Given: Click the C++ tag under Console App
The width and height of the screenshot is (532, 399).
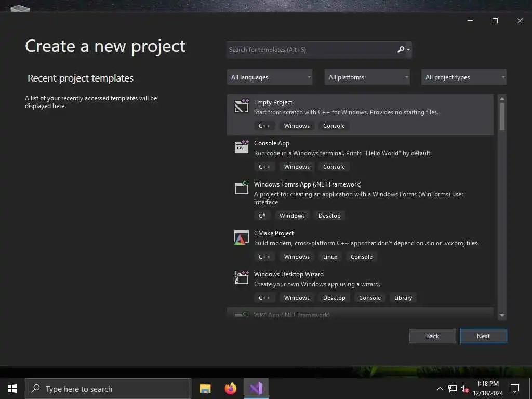Looking at the screenshot, I should click(x=264, y=167).
